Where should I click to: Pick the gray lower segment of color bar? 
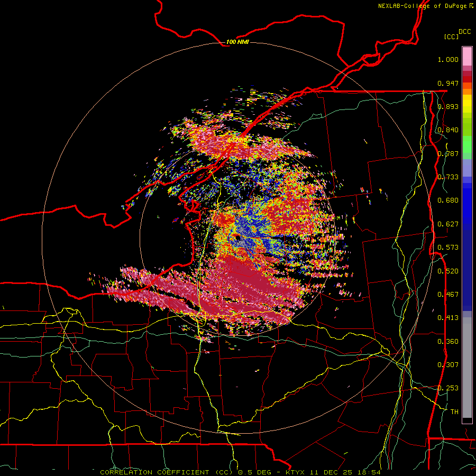coord(467,368)
